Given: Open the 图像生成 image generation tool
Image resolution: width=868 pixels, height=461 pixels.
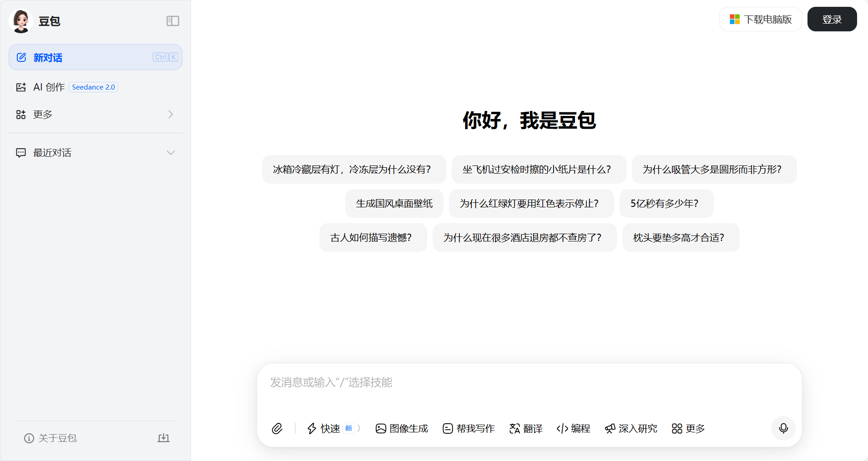Looking at the screenshot, I should coord(402,428).
